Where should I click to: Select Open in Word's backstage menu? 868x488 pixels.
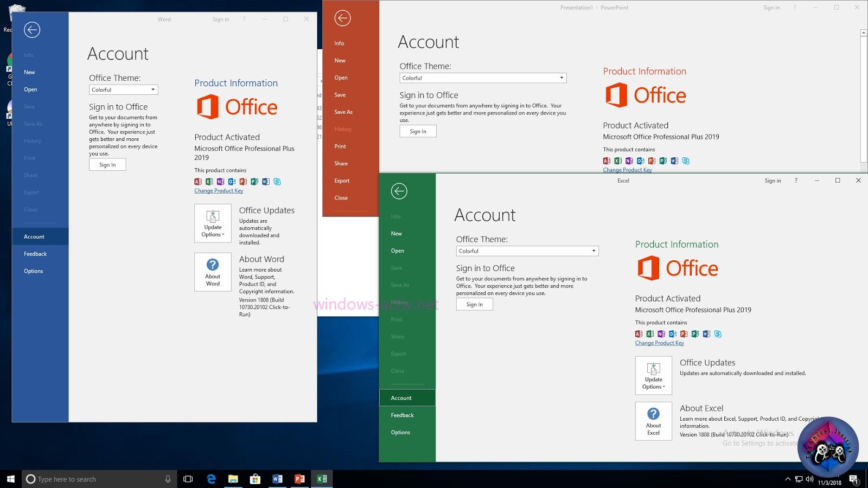pyautogui.click(x=30, y=89)
